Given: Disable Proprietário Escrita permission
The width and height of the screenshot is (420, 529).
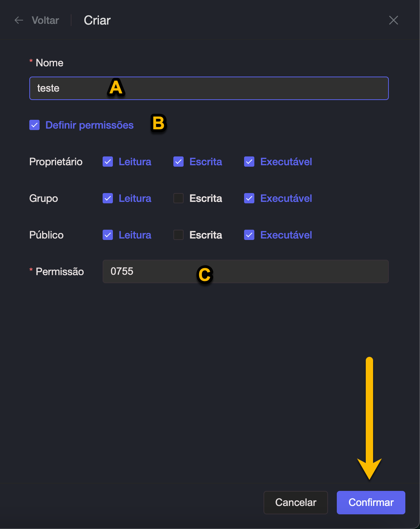Looking at the screenshot, I should tap(178, 162).
